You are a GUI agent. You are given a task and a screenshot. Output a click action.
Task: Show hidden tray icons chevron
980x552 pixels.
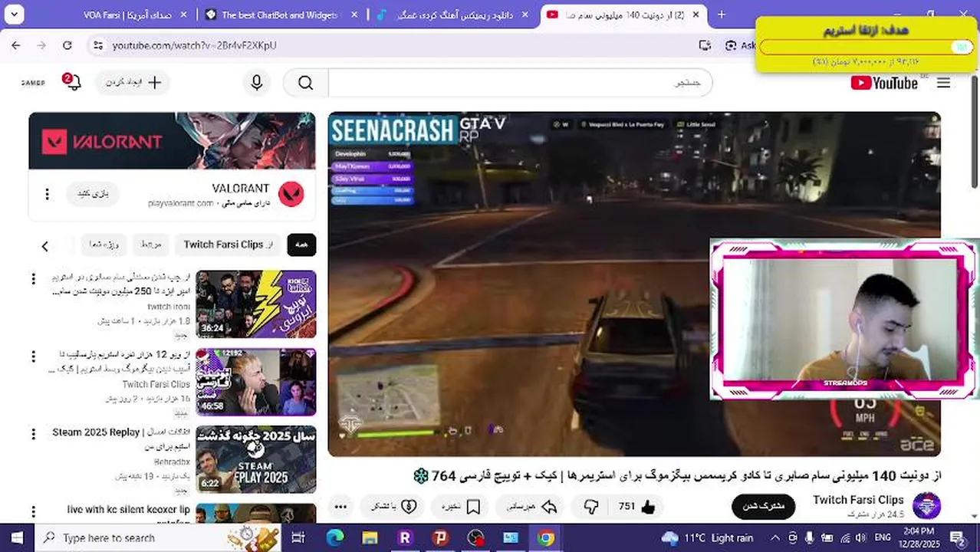pyautogui.click(x=775, y=537)
